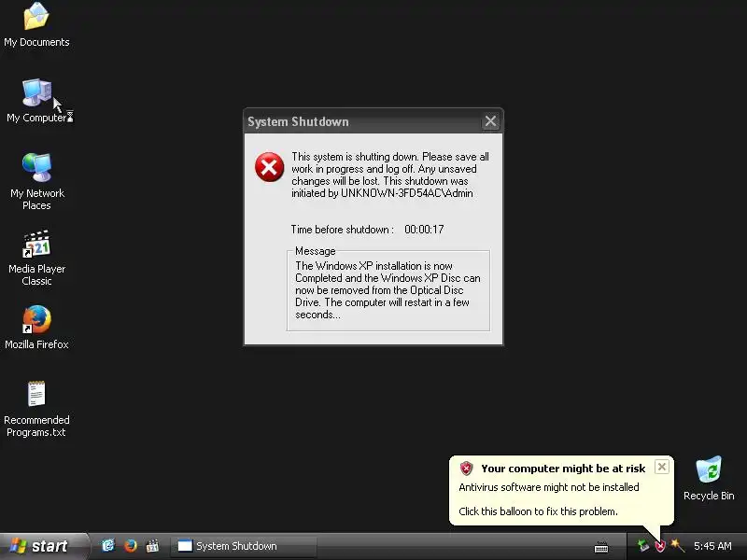Image resolution: width=747 pixels, height=560 pixels.
Task: Click the Safely Remove Hardware tray icon
Action: [x=643, y=546]
